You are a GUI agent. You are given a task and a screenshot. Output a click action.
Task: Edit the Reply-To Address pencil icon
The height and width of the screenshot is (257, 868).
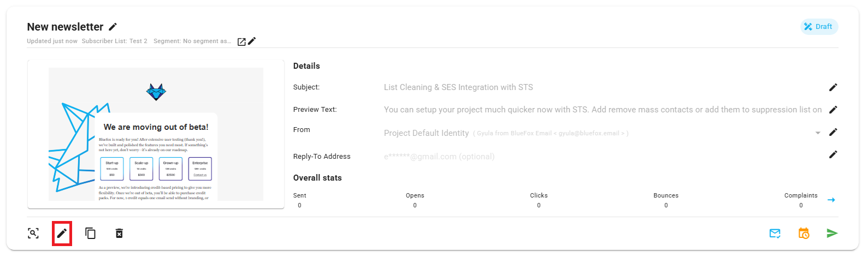click(x=833, y=154)
